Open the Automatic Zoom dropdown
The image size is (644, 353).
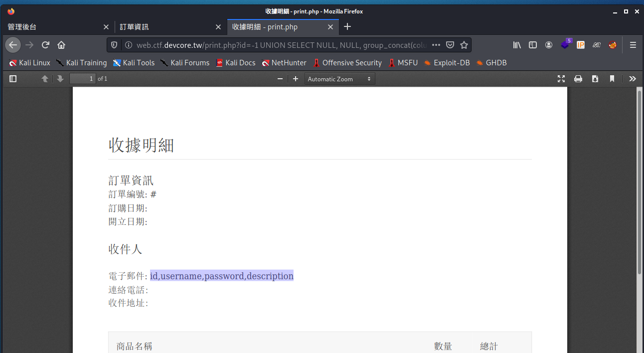339,79
